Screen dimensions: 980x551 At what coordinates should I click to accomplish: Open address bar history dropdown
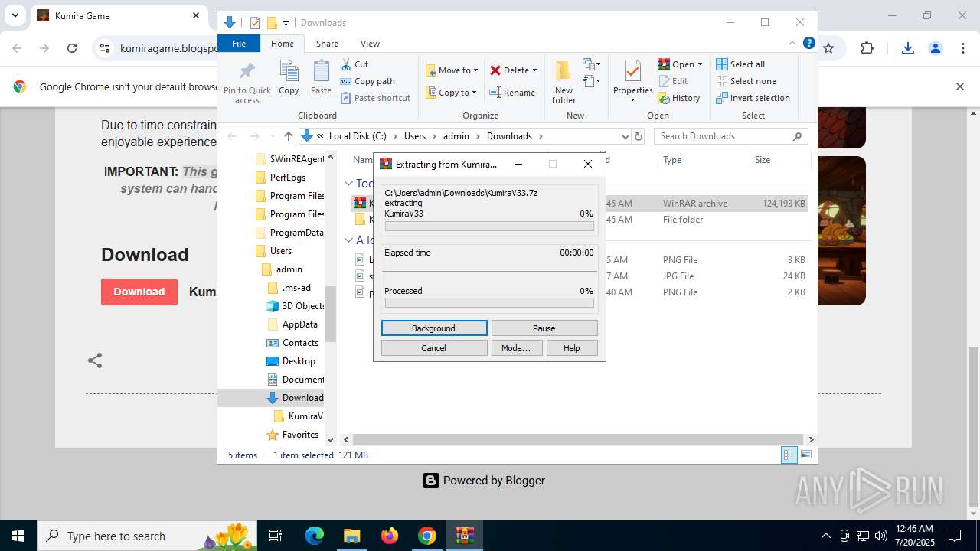pyautogui.click(x=625, y=136)
